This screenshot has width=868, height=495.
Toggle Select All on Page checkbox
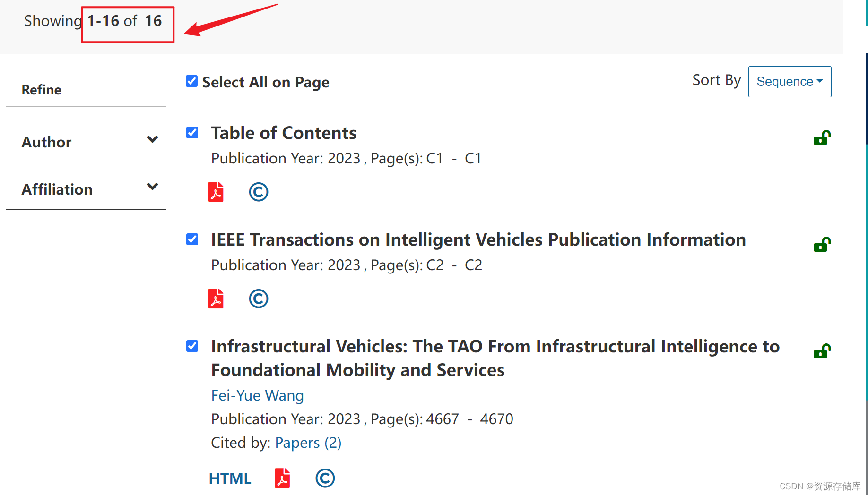(x=191, y=81)
